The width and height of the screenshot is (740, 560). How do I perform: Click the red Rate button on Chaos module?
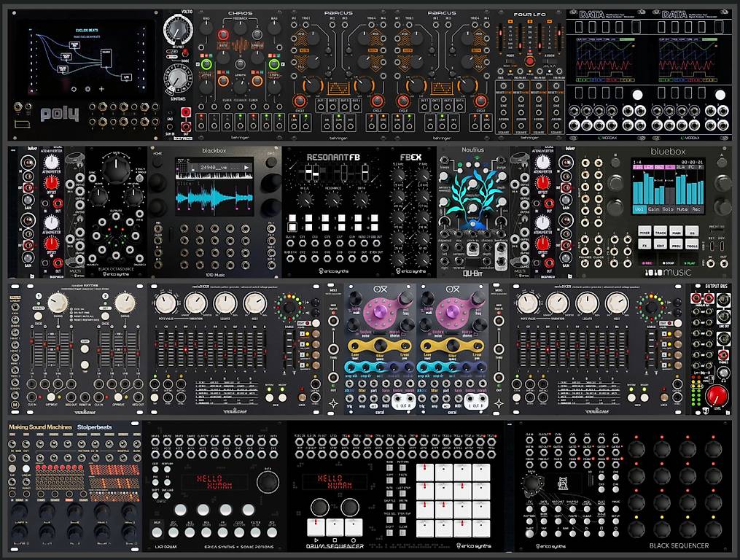(x=223, y=34)
